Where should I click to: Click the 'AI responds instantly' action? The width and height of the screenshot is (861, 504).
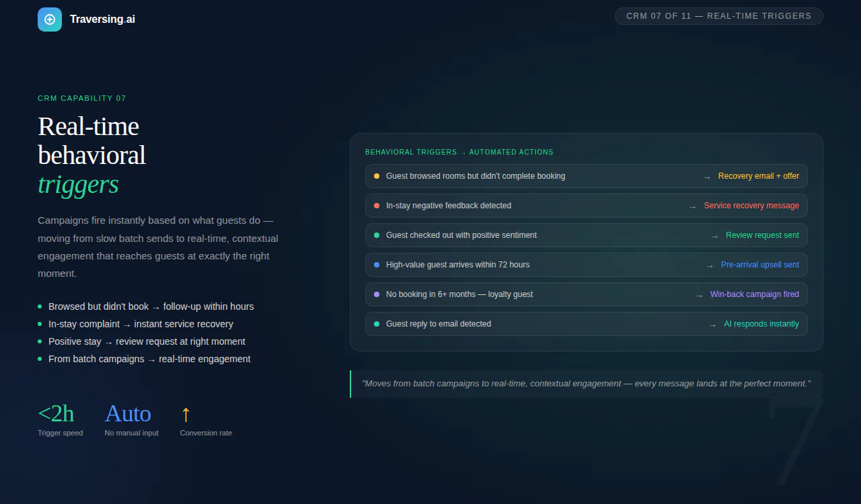[761, 324]
